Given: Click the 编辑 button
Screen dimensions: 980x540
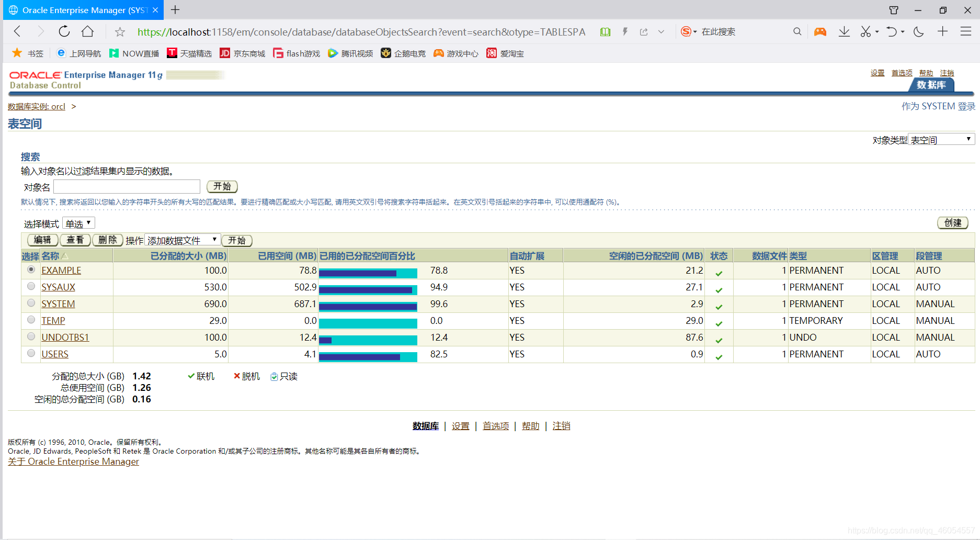Looking at the screenshot, I should 43,240.
